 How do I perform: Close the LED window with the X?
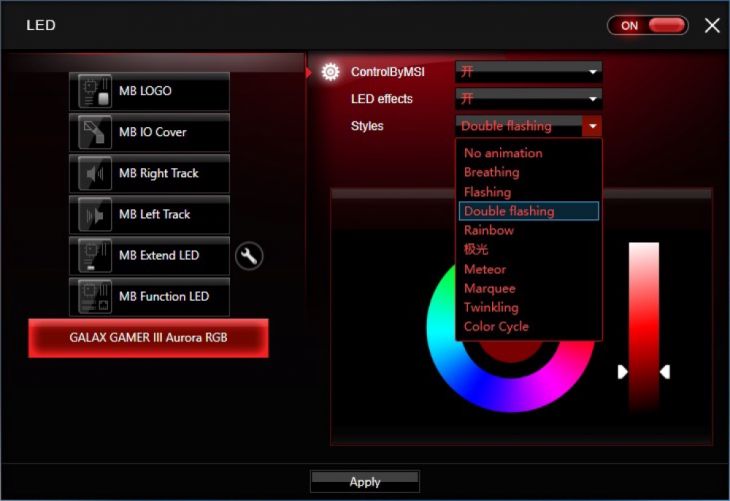tap(712, 25)
